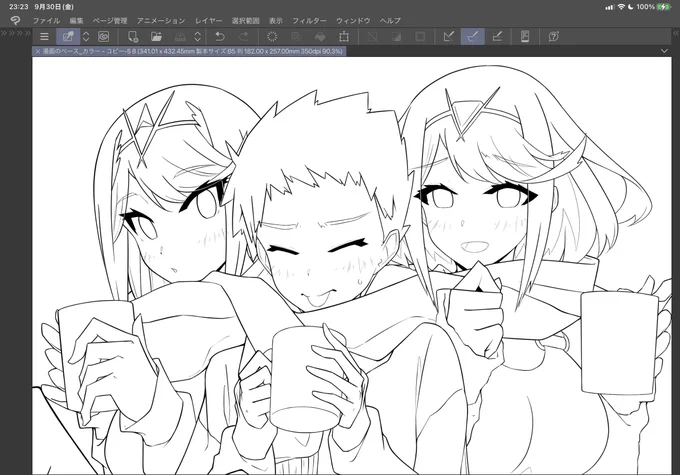This screenshot has width=680, height=475.
Task: Close the 漫画のベース_カラー document tab
Action: [x=38, y=52]
